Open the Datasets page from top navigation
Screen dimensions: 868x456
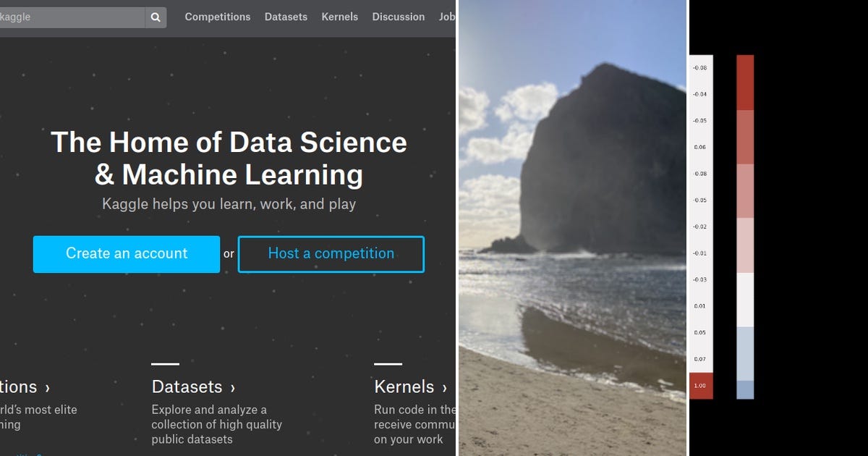pos(285,17)
